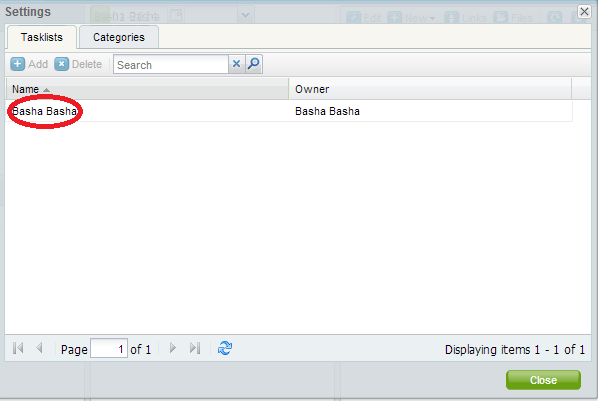
Task: Go to previous page arrow
Action: [39, 348]
